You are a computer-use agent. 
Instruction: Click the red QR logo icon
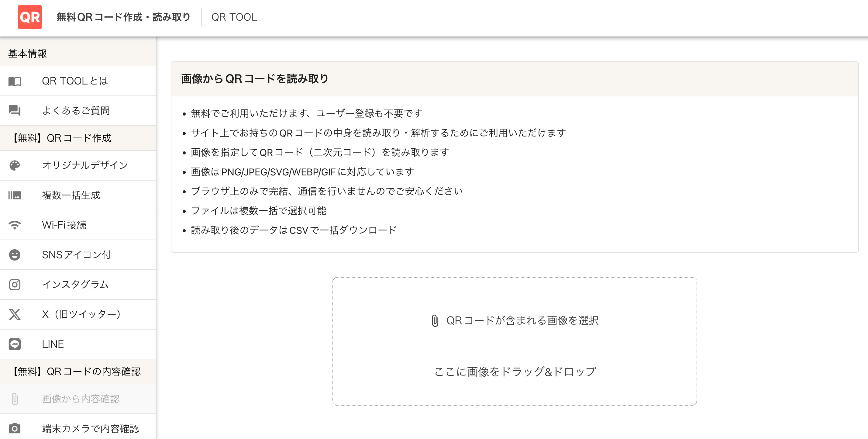tap(30, 17)
